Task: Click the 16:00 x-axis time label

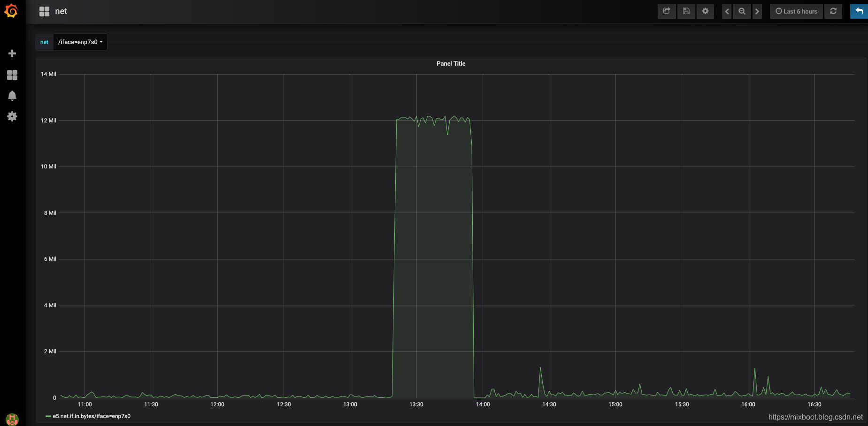Action: (748, 404)
